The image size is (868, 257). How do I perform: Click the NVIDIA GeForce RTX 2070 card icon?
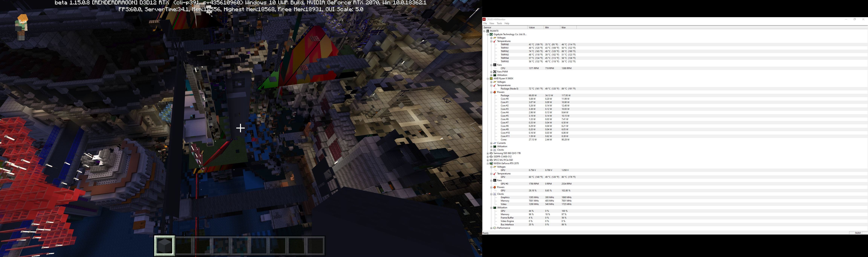tap(491, 164)
